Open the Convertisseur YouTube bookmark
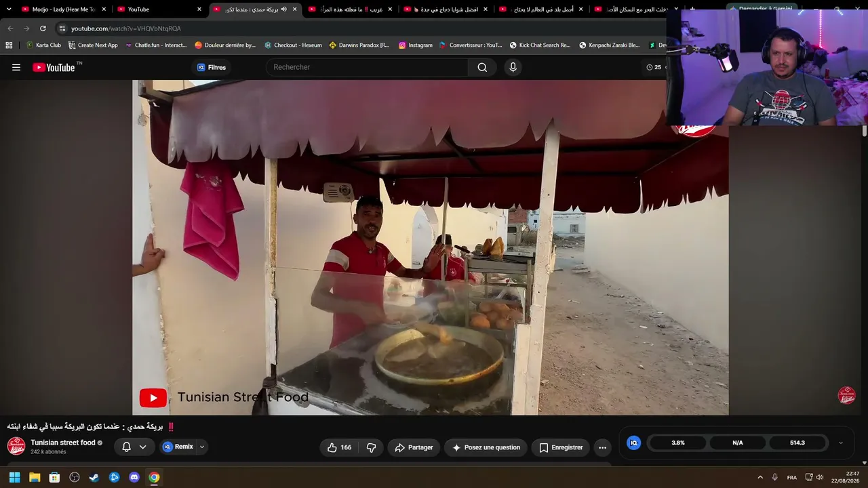The image size is (868, 488). pyautogui.click(x=471, y=45)
